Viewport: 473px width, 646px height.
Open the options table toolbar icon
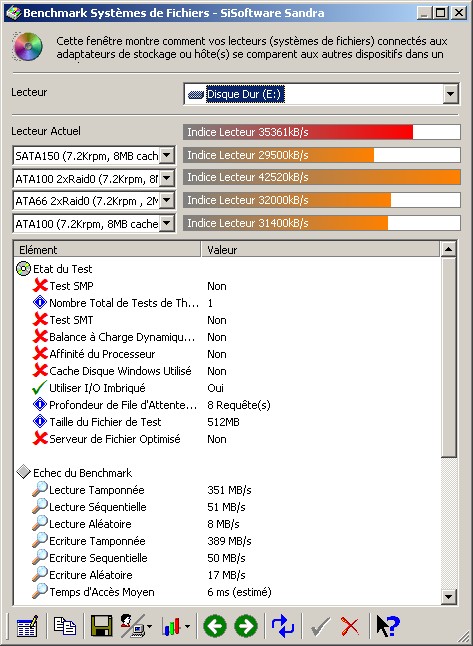point(27,626)
